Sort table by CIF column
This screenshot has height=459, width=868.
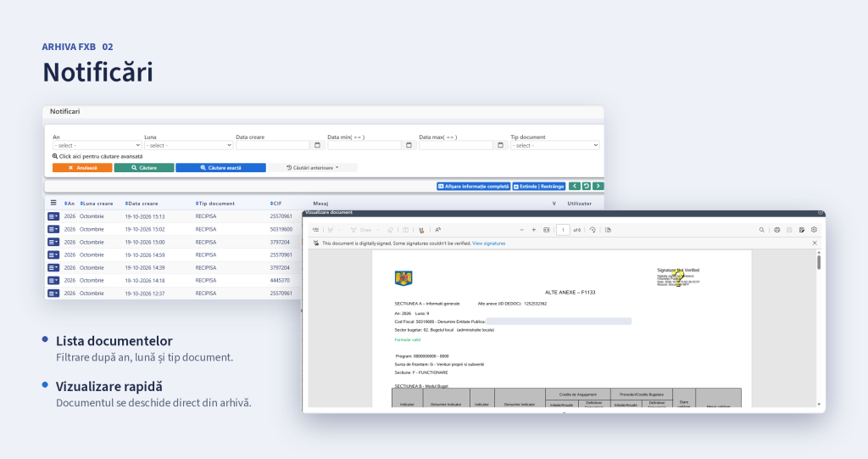(x=275, y=204)
